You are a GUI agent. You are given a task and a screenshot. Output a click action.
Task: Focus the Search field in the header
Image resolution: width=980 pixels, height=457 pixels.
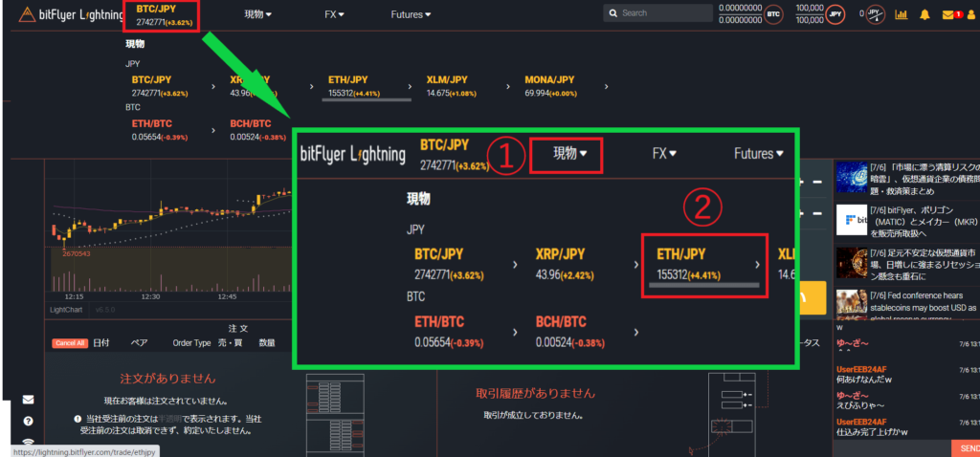[657, 13]
